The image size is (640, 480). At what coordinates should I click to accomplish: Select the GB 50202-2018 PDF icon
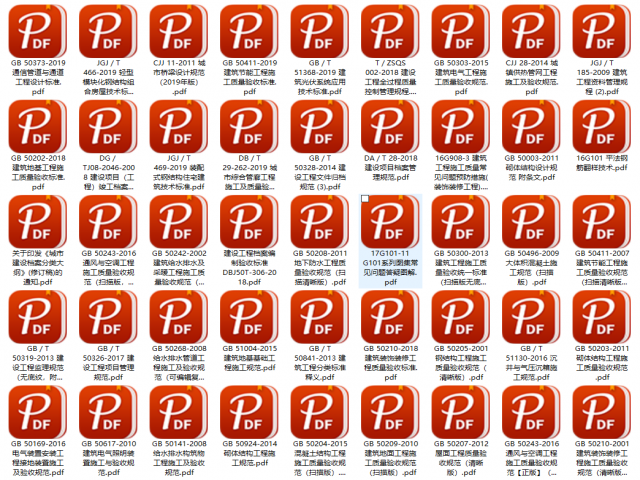pyautogui.click(x=38, y=127)
